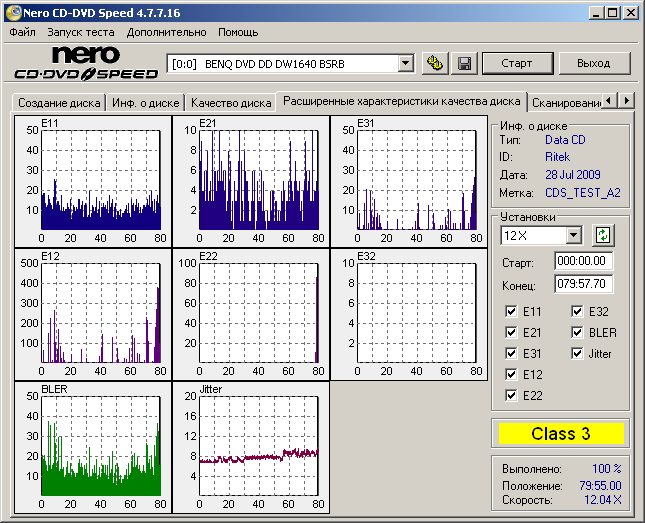Expand the BENQ DVD drive dropdown
This screenshot has height=523, width=645.
405,63
